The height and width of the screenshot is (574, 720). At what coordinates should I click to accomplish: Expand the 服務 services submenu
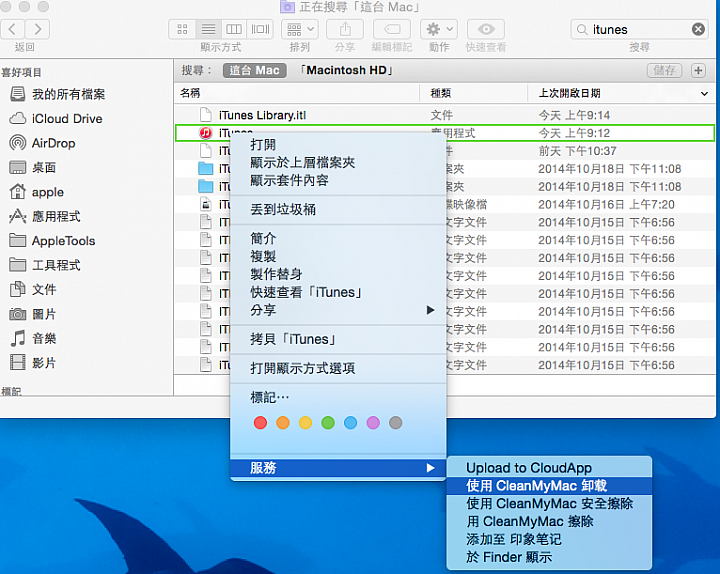[x=338, y=468]
